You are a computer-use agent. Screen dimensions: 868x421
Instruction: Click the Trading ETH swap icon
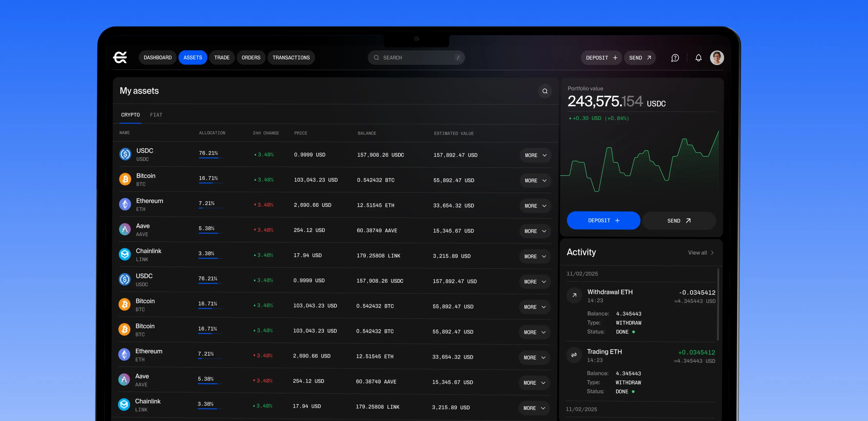pyautogui.click(x=574, y=355)
